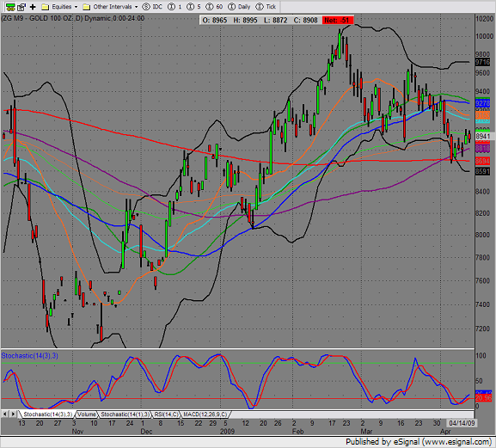This screenshot has width=496, height=448.
Task: Click the left tab scroll arrow
Action: coord(5,414)
